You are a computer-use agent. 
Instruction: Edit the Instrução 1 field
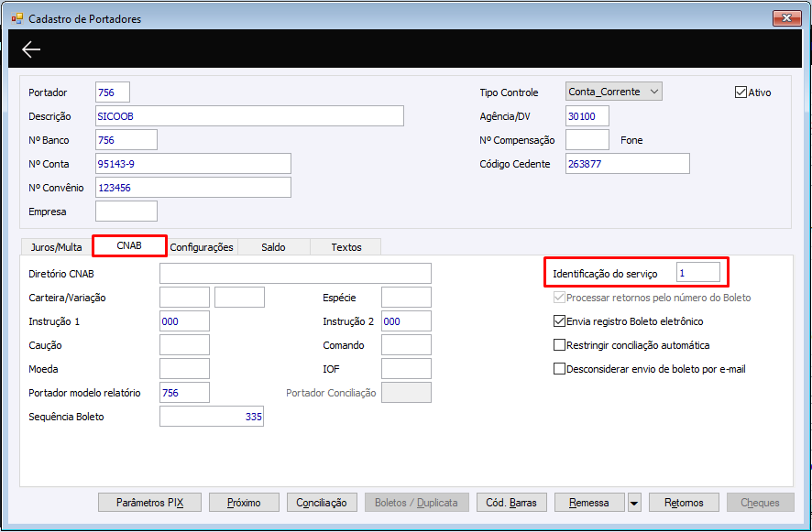pos(184,320)
